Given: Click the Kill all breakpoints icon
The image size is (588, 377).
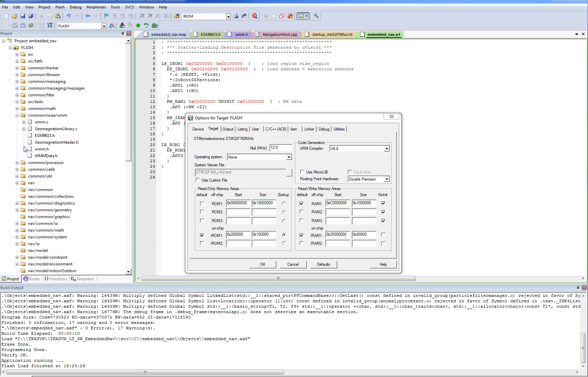Looking at the screenshot, I should click(290, 16).
